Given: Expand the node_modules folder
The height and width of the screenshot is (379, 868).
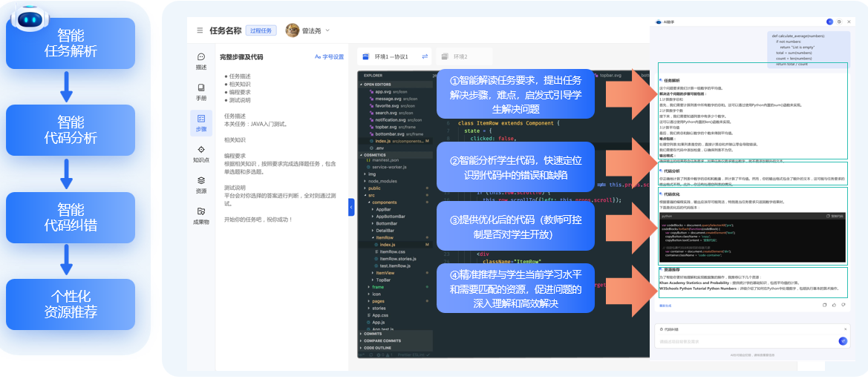Looking at the screenshot, I should point(379,181).
